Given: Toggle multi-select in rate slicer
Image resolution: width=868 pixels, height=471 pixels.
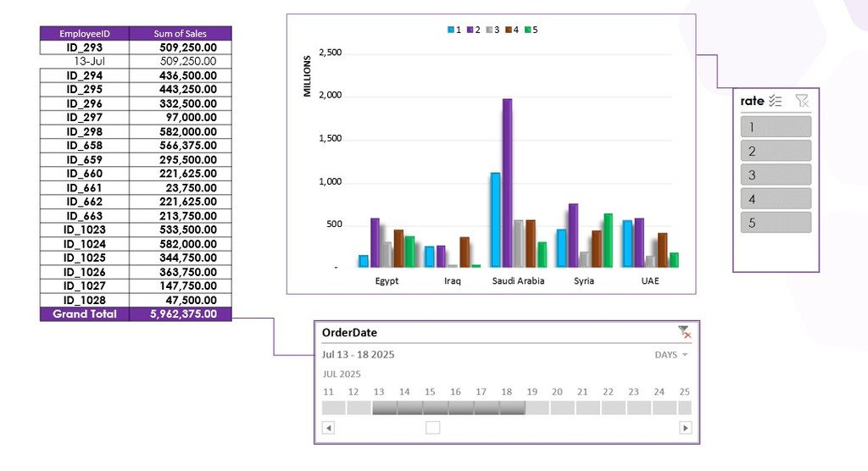Looking at the screenshot, I should (x=775, y=101).
